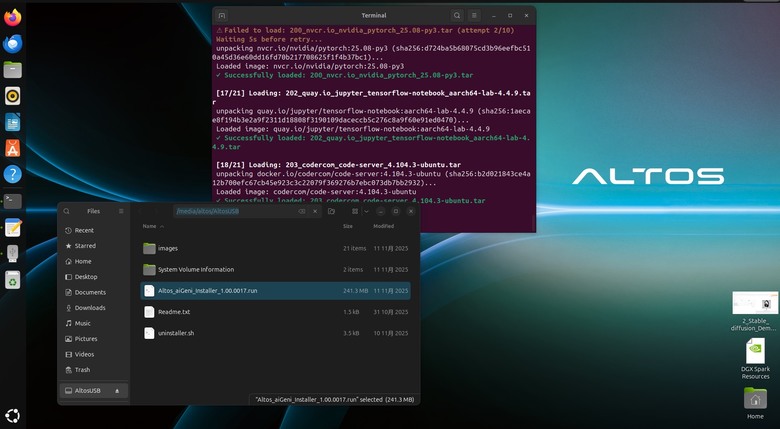Select Altos_aiGeni_Installer_1.00.0017.run file
Viewport: 780px width, 429px height.
coord(276,291)
